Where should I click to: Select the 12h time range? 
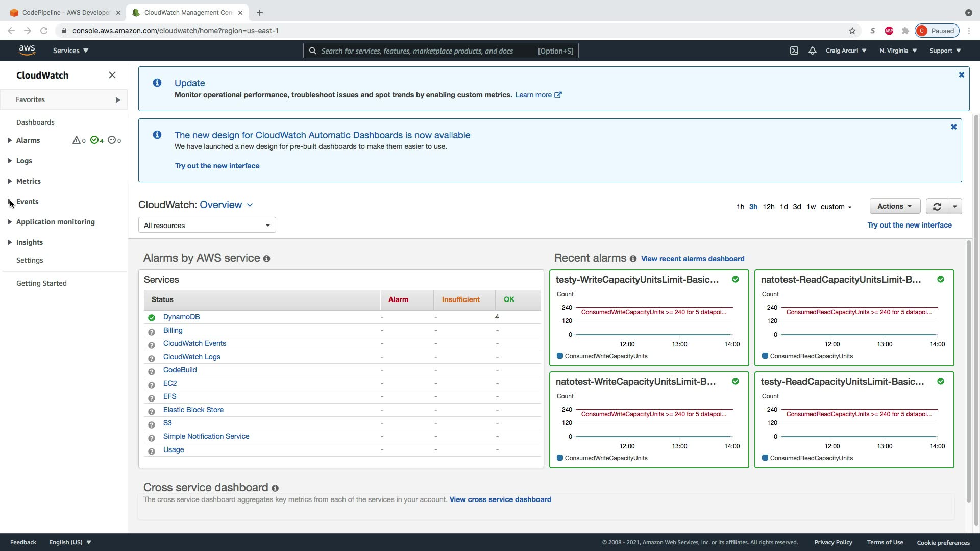coord(768,207)
